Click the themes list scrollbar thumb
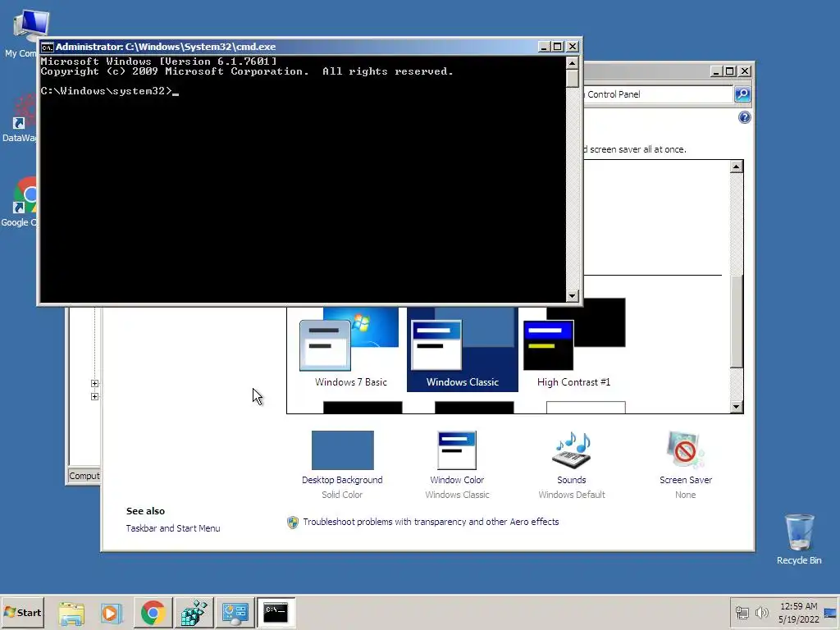The width and height of the screenshot is (840, 630). click(736, 322)
